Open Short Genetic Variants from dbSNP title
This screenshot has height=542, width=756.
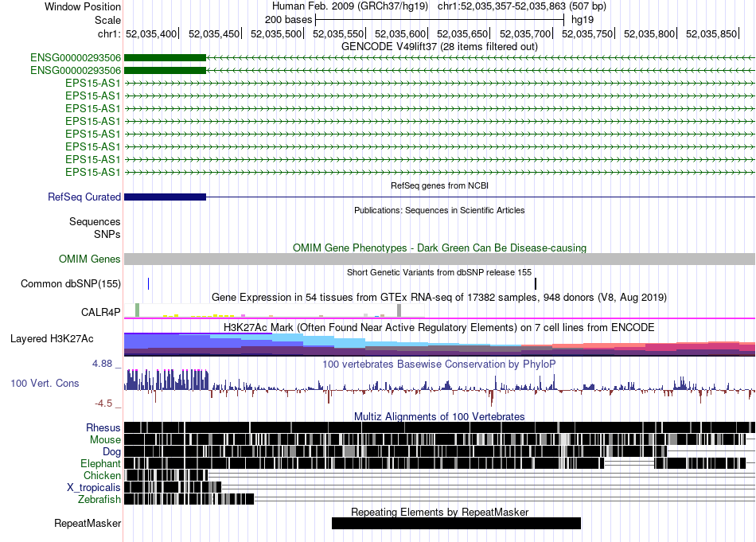[439, 272]
